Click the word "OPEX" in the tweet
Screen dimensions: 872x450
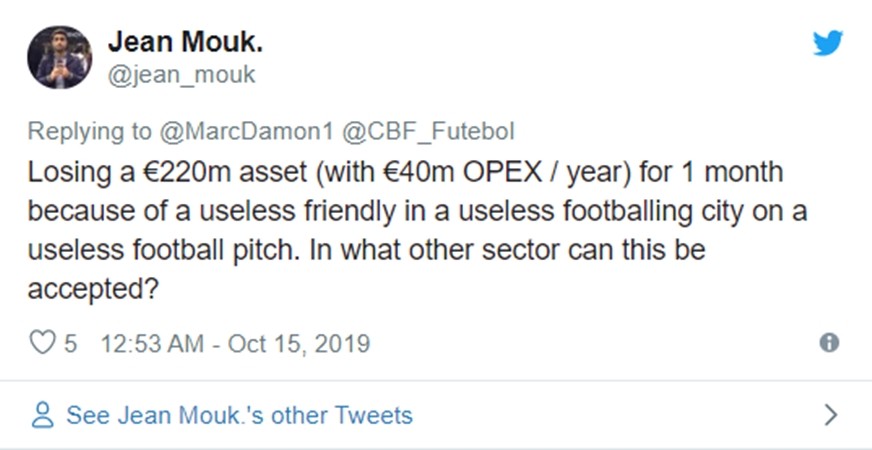click(499, 173)
